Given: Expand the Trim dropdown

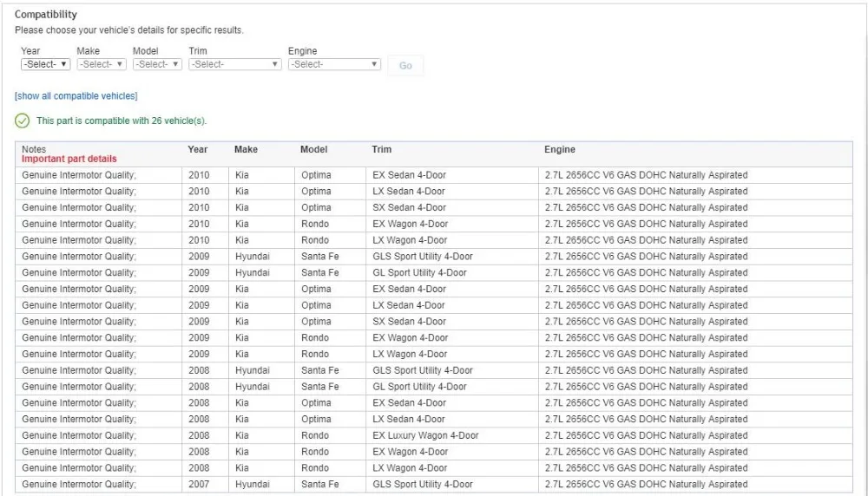Looking at the screenshot, I should click(x=234, y=64).
